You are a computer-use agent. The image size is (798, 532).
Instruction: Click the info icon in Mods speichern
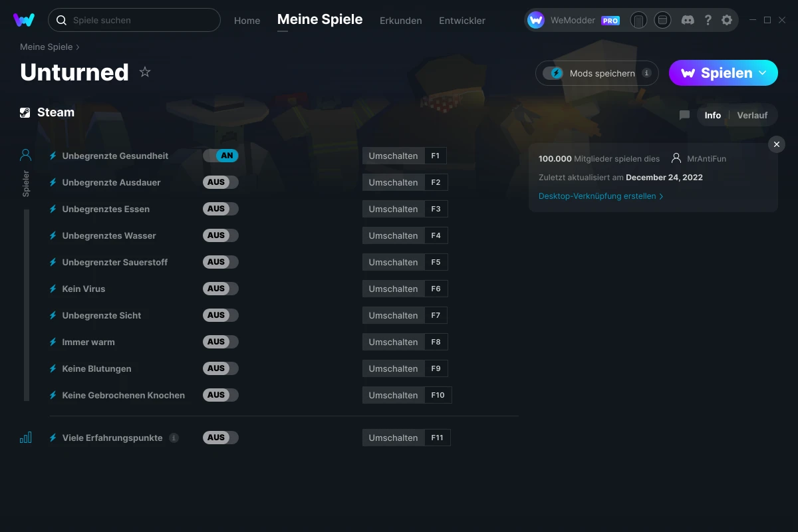(x=646, y=73)
